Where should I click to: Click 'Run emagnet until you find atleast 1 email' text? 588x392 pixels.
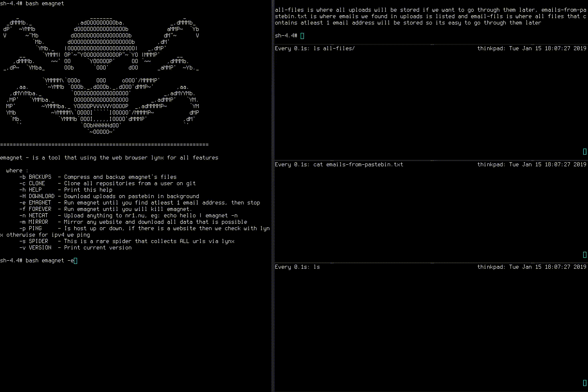coord(162,203)
